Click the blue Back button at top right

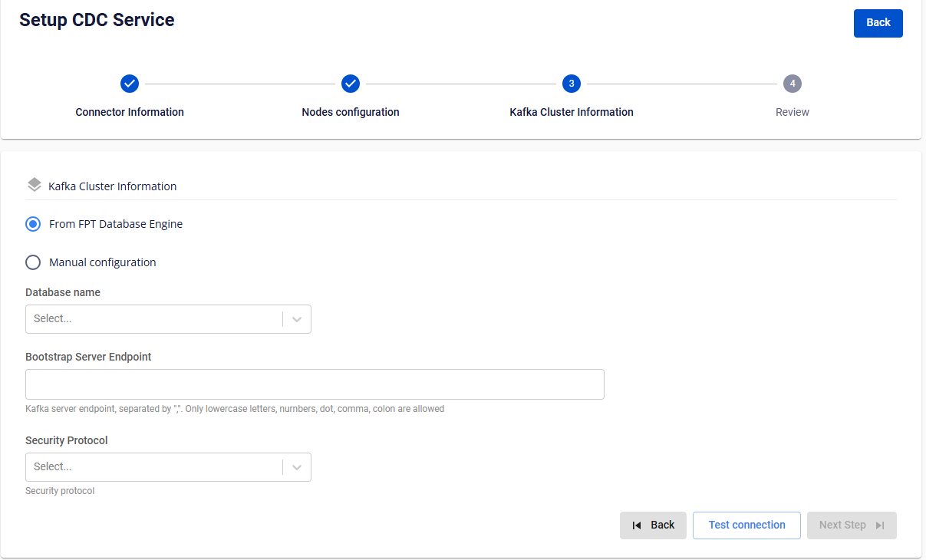(878, 23)
